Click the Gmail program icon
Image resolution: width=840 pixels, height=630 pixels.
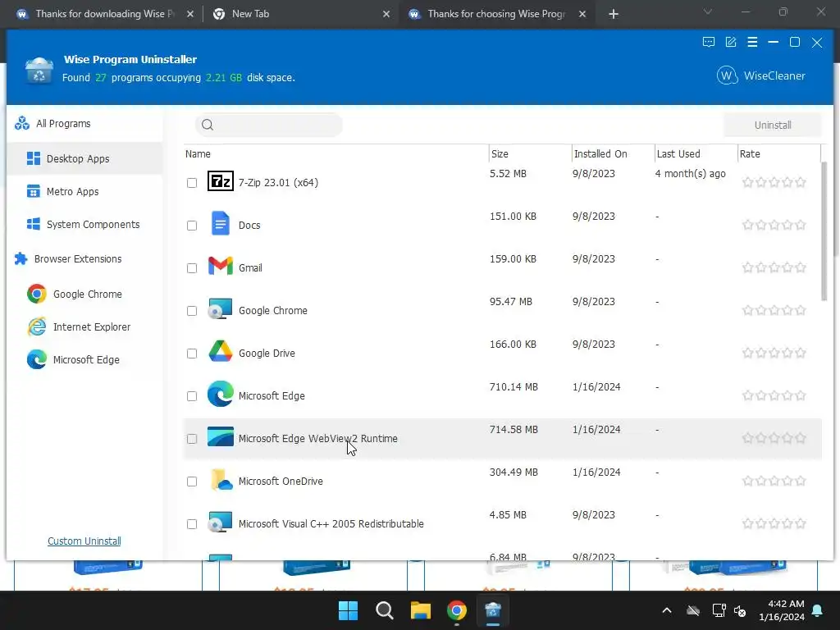click(x=220, y=267)
